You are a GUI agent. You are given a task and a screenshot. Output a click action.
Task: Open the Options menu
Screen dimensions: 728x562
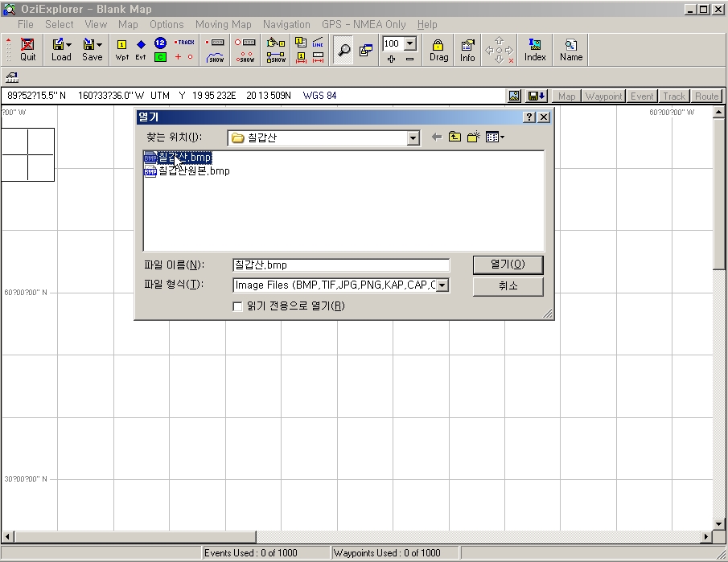pyautogui.click(x=167, y=25)
